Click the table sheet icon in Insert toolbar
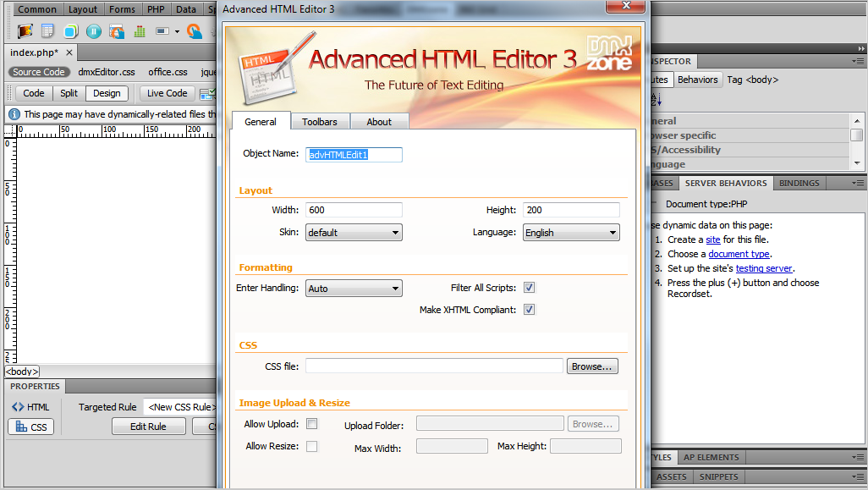868x490 pixels. (47, 31)
